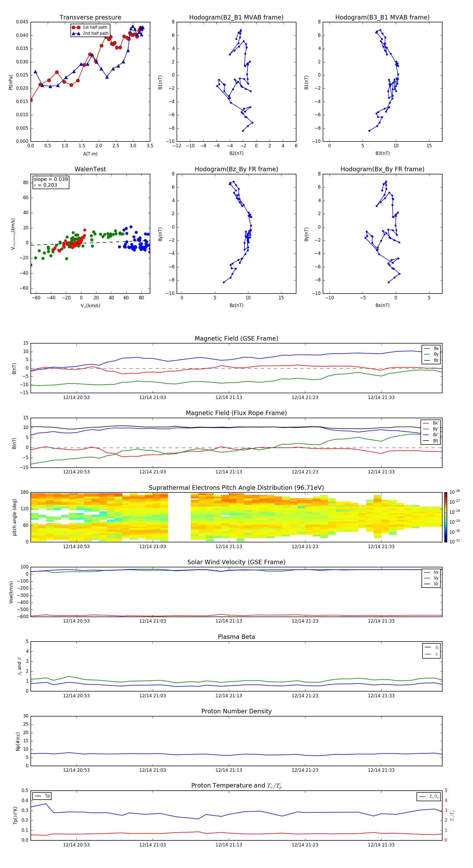This screenshot has width=473, height=868.
Task: Click the "Tp(10^6K)" y-axis label
Action: (x=15, y=815)
